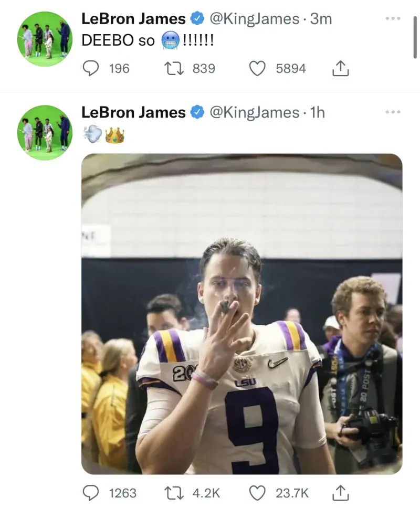
Task: Open the display name on the photo tweet
Action: (133, 112)
